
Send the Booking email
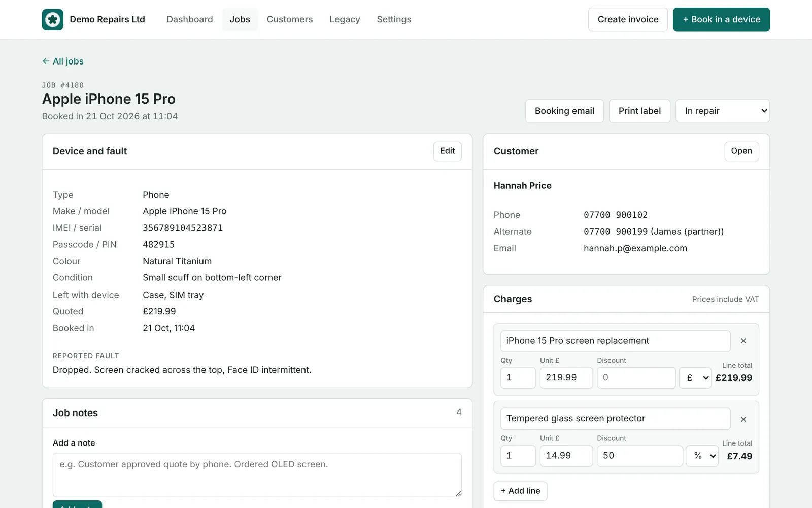click(x=564, y=111)
